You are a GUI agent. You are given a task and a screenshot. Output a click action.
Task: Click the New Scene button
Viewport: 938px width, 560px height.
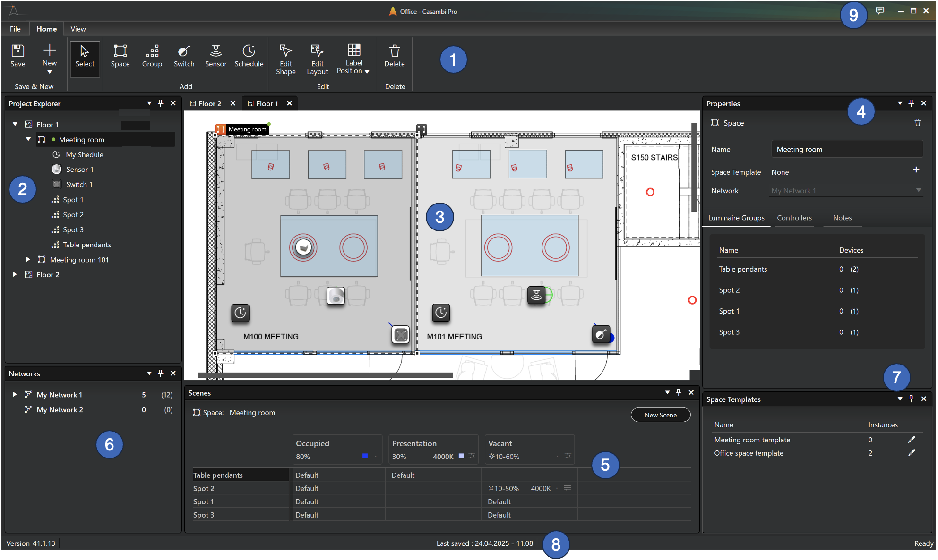[x=660, y=415]
